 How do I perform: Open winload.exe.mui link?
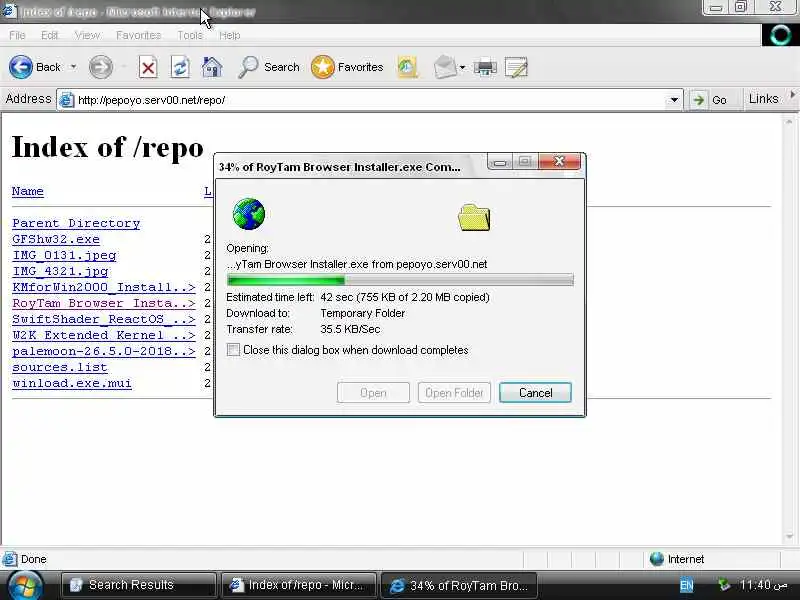[x=72, y=383]
